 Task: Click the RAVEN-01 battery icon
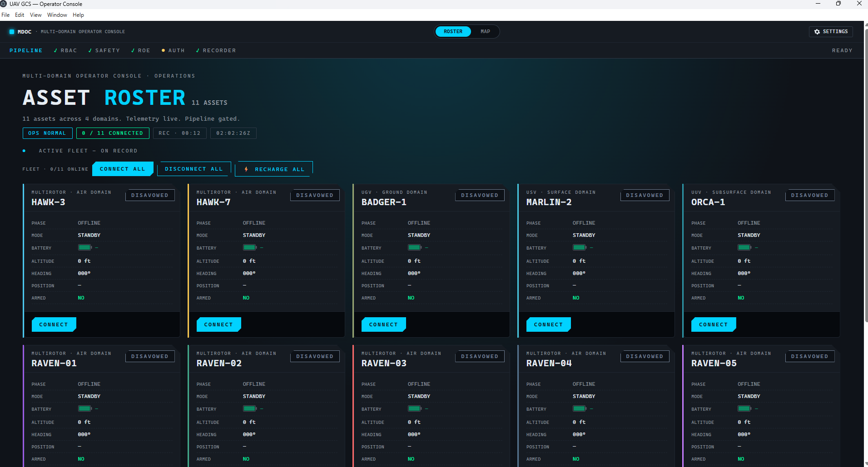pos(85,408)
